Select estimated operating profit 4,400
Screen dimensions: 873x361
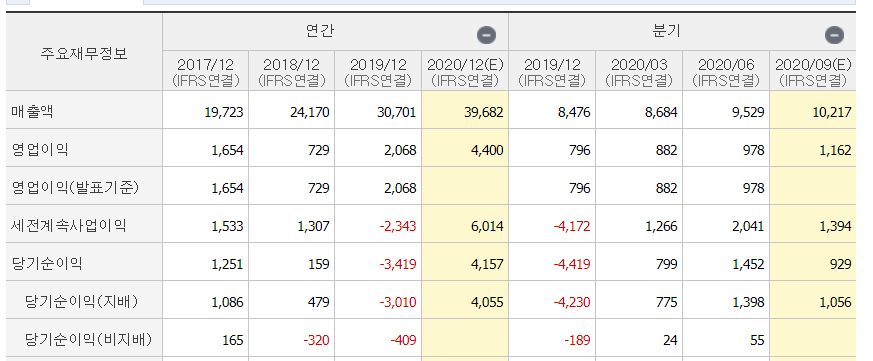pos(487,150)
